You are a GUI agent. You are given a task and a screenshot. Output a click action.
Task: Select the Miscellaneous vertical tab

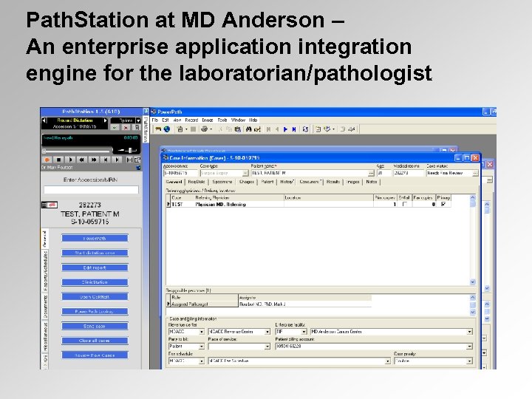coord(45,337)
